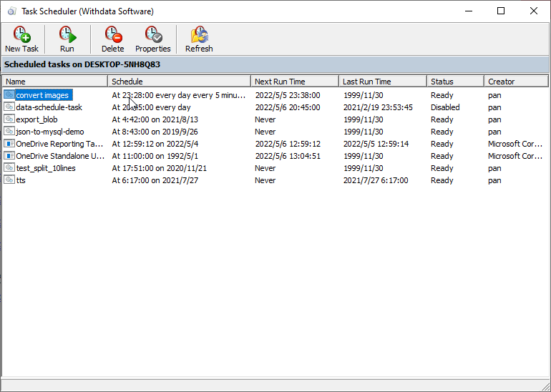Viewport: 551px width, 392px height.
Task: Click 'Never' next run time of export_blob
Action: click(x=265, y=119)
